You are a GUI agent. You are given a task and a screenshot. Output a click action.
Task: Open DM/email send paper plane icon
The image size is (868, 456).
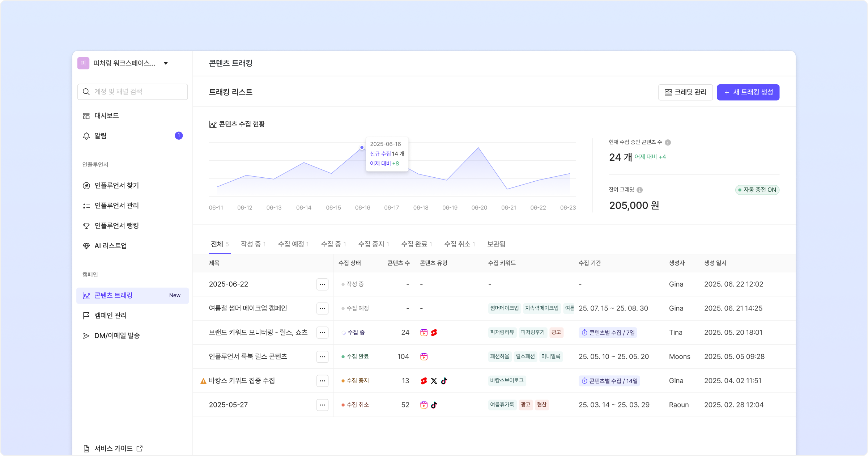86,336
